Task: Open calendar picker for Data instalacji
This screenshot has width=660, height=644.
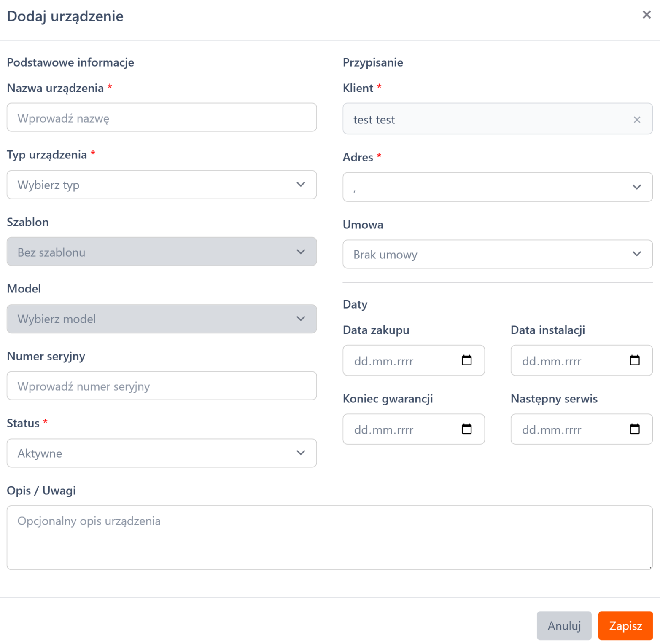Action: [634, 360]
